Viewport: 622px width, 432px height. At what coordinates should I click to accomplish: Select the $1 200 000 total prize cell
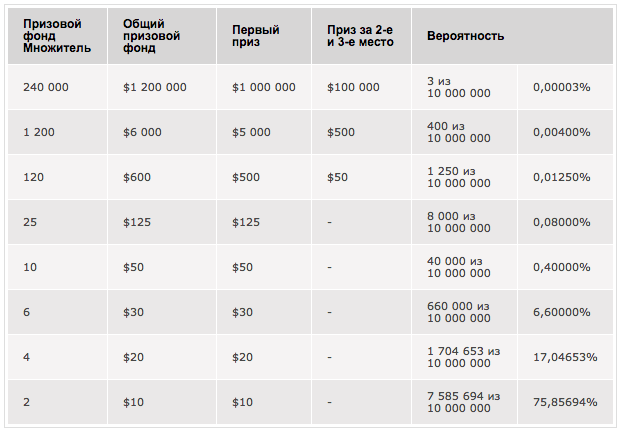pos(162,87)
